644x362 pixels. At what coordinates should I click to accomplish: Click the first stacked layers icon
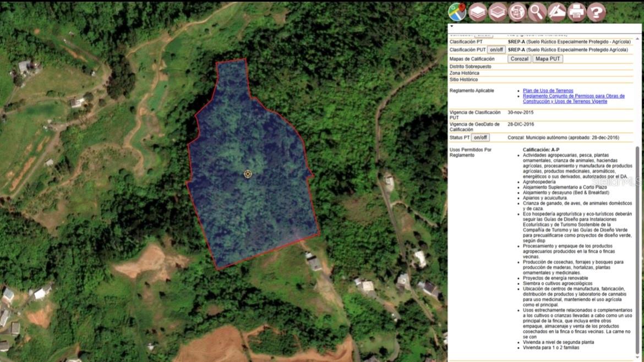coord(478,12)
